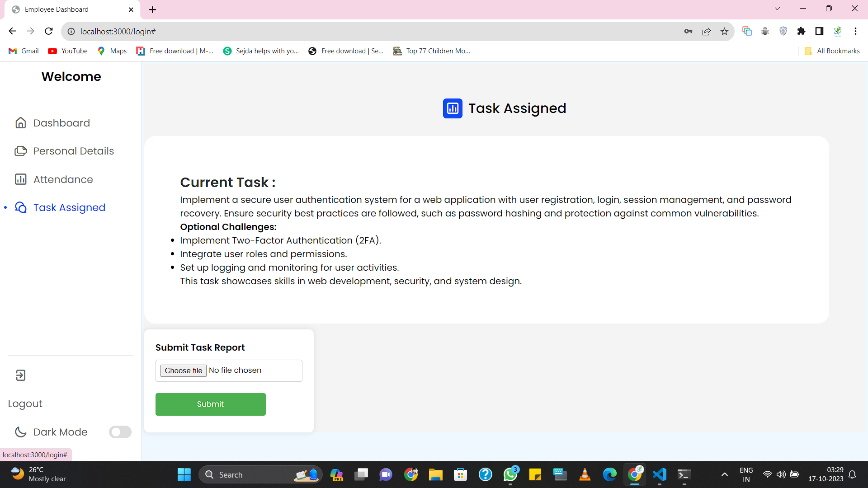
Task: Show hidden taskbar icons via the chevron
Action: 724,474
